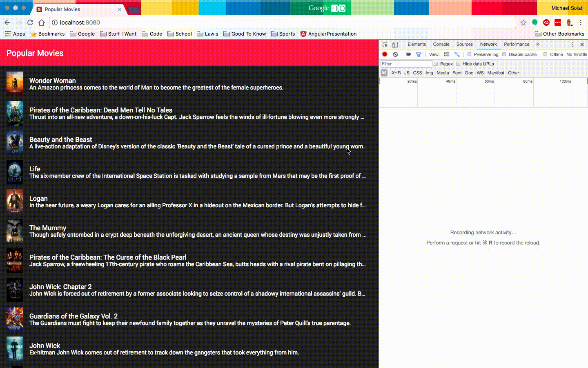The height and width of the screenshot is (368, 588).
Task: Click the Michael Solati profile name button
Action: (567, 8)
